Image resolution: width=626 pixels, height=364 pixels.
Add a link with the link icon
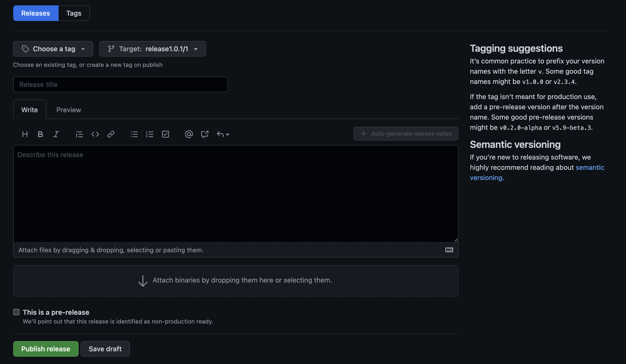click(x=111, y=134)
